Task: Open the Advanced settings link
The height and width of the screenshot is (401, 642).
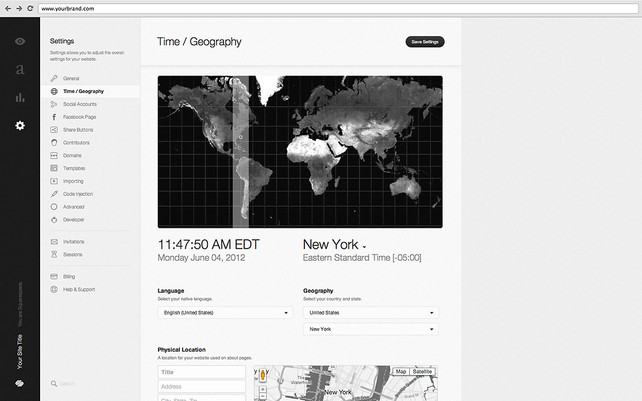Action: click(74, 207)
